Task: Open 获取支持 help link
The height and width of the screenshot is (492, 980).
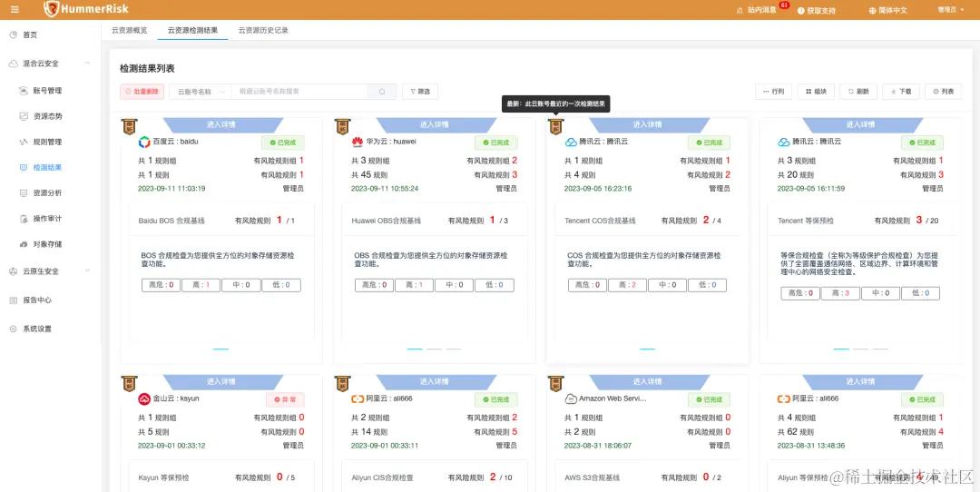Action: coord(817,10)
